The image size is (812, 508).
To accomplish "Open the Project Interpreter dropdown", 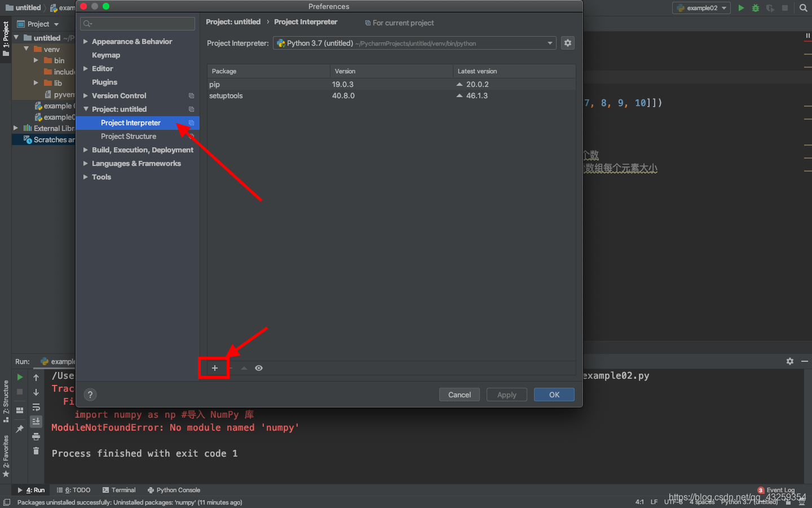I will (414, 43).
